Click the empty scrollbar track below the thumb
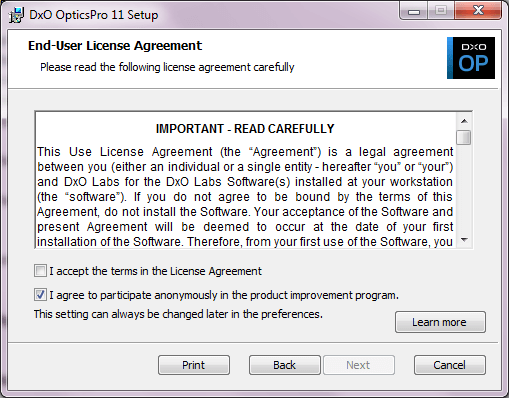The image size is (509, 398). coord(464,188)
